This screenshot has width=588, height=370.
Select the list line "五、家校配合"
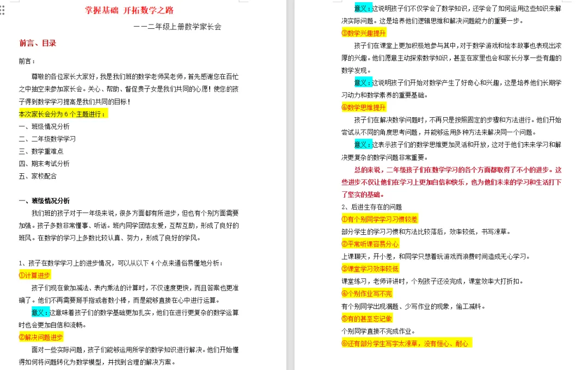(x=38, y=176)
